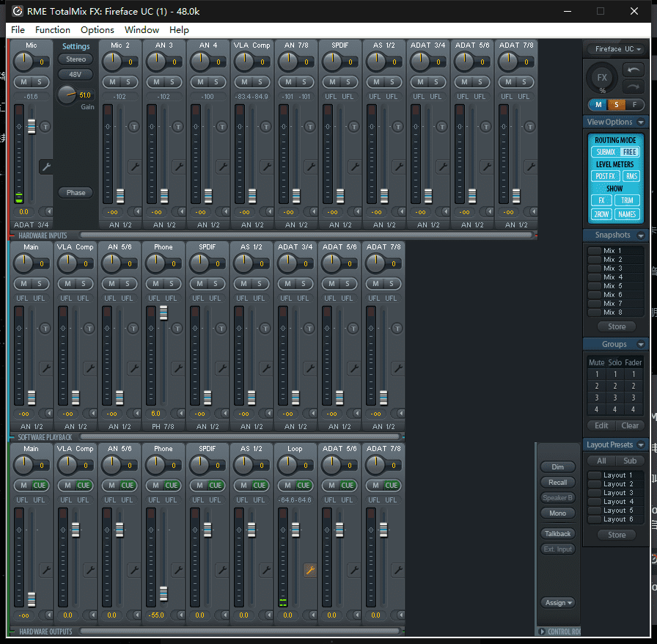Viewport: 657px width, 644px height.
Task: Open Options menu
Action: click(x=98, y=30)
